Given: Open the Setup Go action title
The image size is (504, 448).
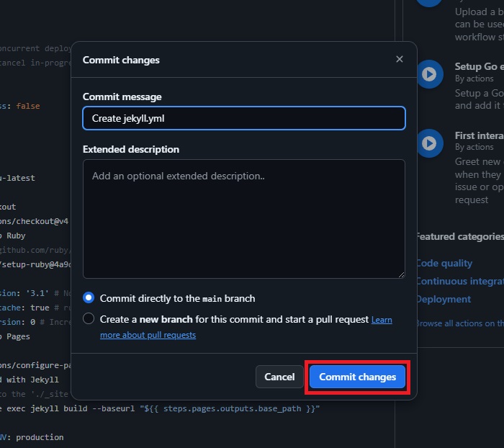Looking at the screenshot, I should pos(479,66).
